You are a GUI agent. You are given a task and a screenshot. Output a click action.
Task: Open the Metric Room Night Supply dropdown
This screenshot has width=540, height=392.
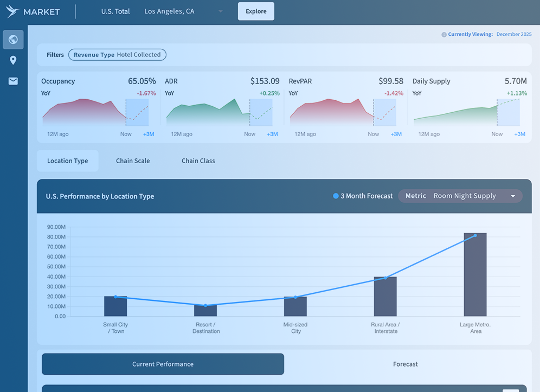tap(460, 196)
